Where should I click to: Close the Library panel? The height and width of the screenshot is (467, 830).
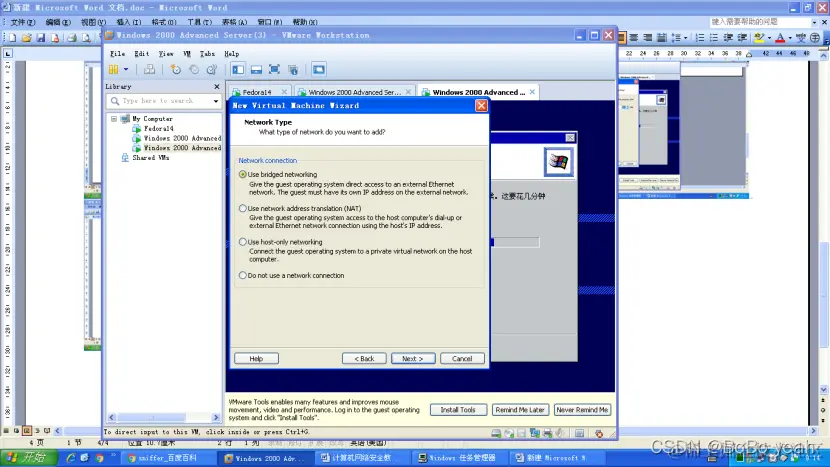point(216,86)
